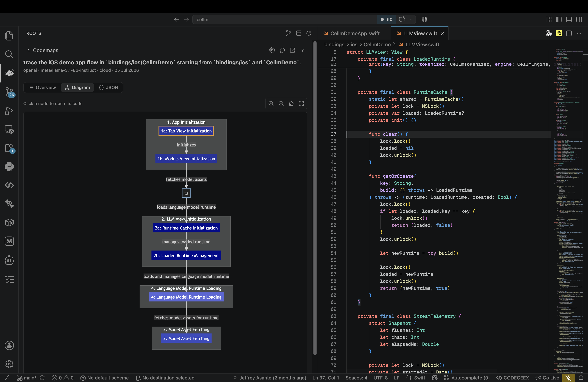
Task: Click the chip icon in Codemaps header
Action: (272, 50)
